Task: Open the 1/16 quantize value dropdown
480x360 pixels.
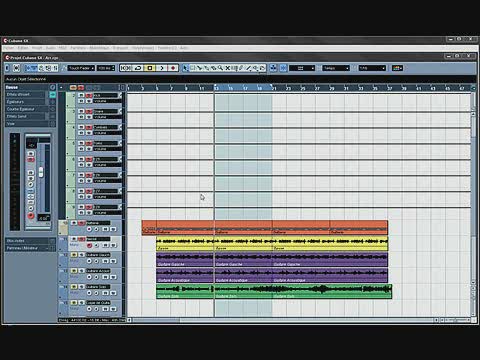Action: click(372, 68)
